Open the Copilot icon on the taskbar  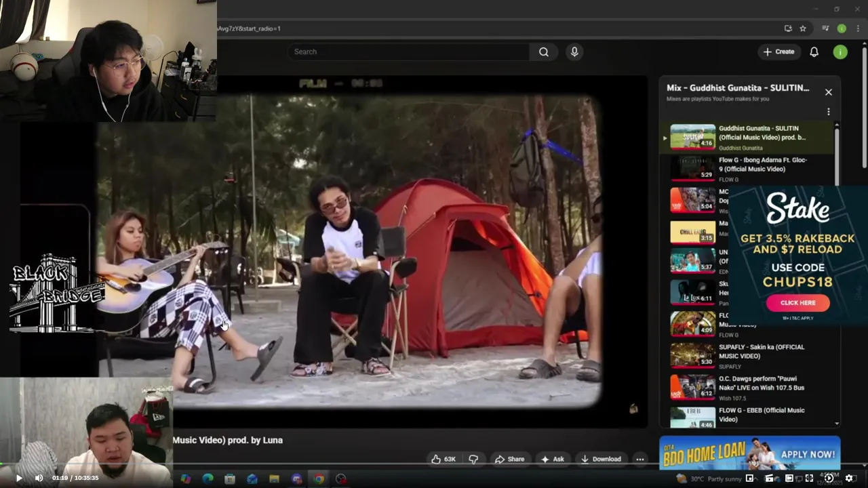(186, 479)
